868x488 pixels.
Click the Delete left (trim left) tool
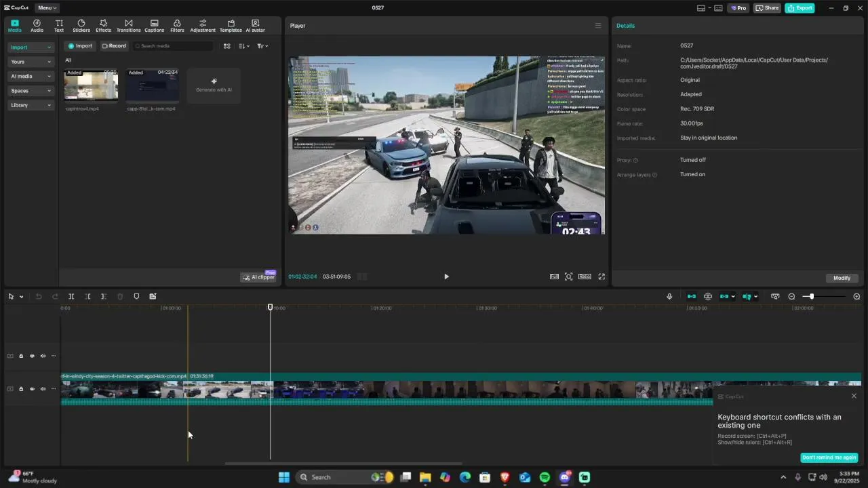(87, 296)
